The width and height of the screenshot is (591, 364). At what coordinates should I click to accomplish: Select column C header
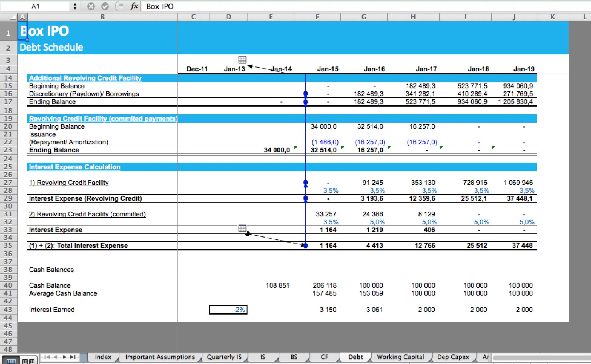pos(194,17)
